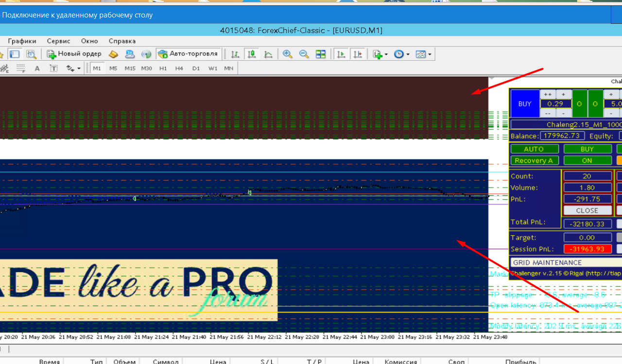Select the M15 timeframe
Viewport: 622px width, 364px height.
pos(130,69)
